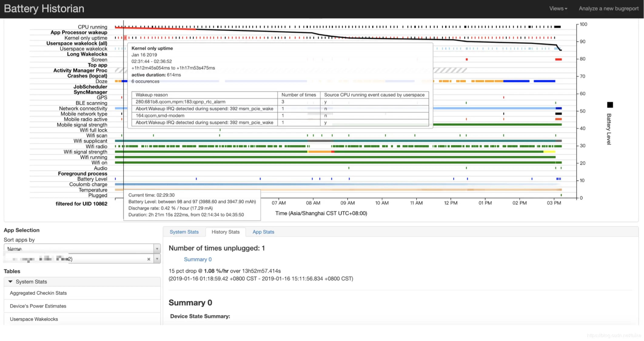644x341 pixels.
Task: Click Analyze a new bugreport link
Action: (x=609, y=8)
